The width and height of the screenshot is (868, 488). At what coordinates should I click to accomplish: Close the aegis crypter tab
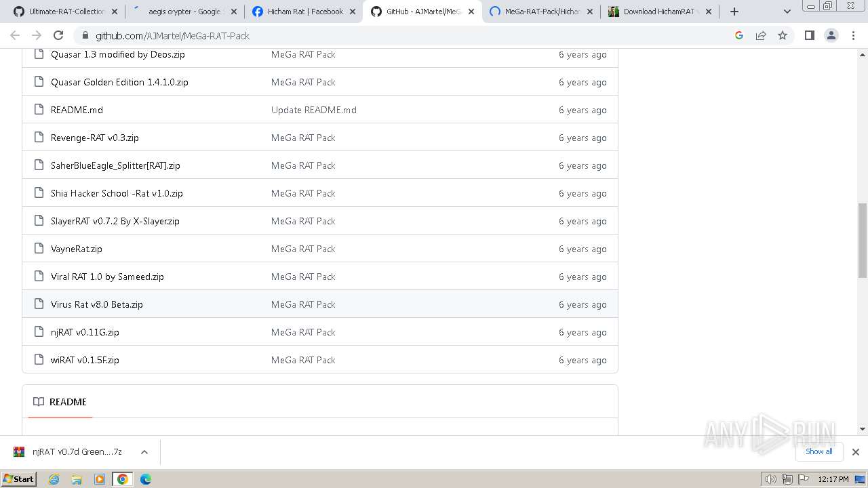[x=234, y=12]
